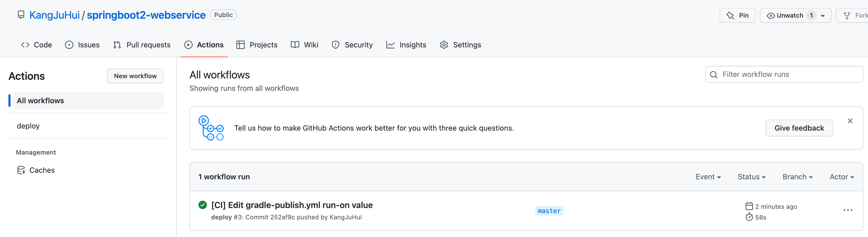Click the '2 minutes ago' timestamp
868x237 pixels.
[x=776, y=206]
